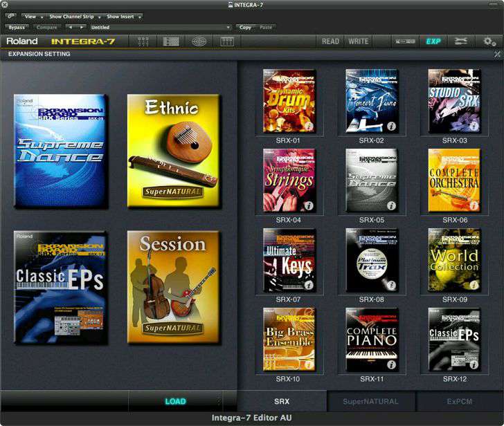Switch to the SuperNATURAL tab
This screenshot has width=504, height=426.
coord(370,401)
